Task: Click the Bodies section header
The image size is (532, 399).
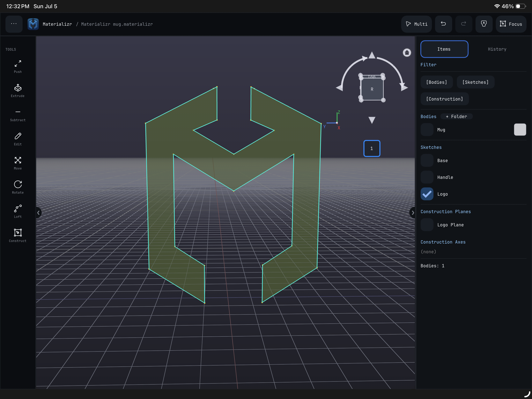Action: tap(428, 117)
